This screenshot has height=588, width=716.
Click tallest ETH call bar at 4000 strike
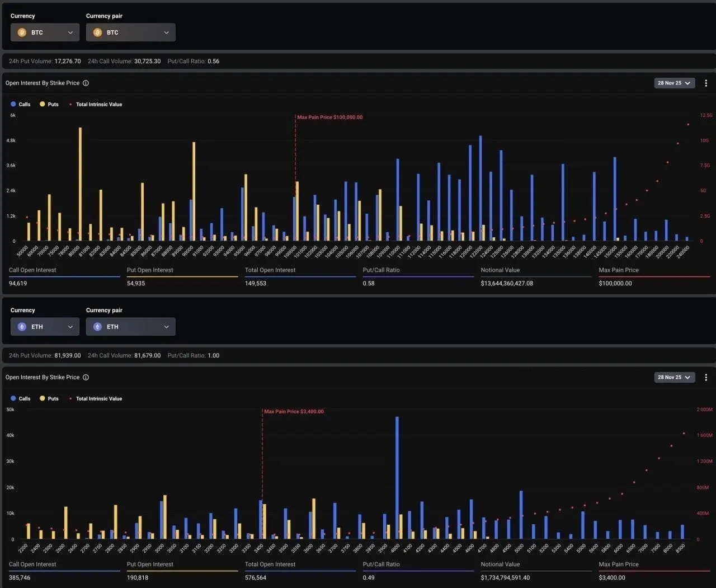tap(397, 478)
